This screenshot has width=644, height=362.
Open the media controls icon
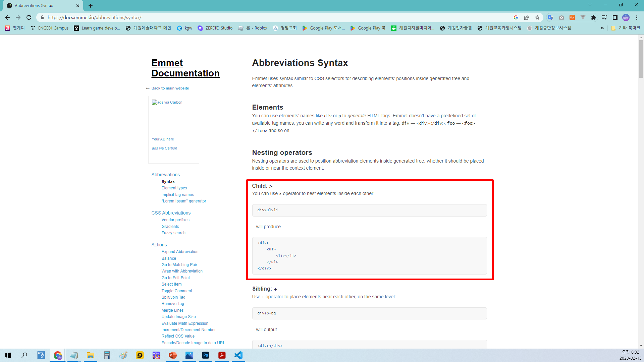(x=604, y=17)
